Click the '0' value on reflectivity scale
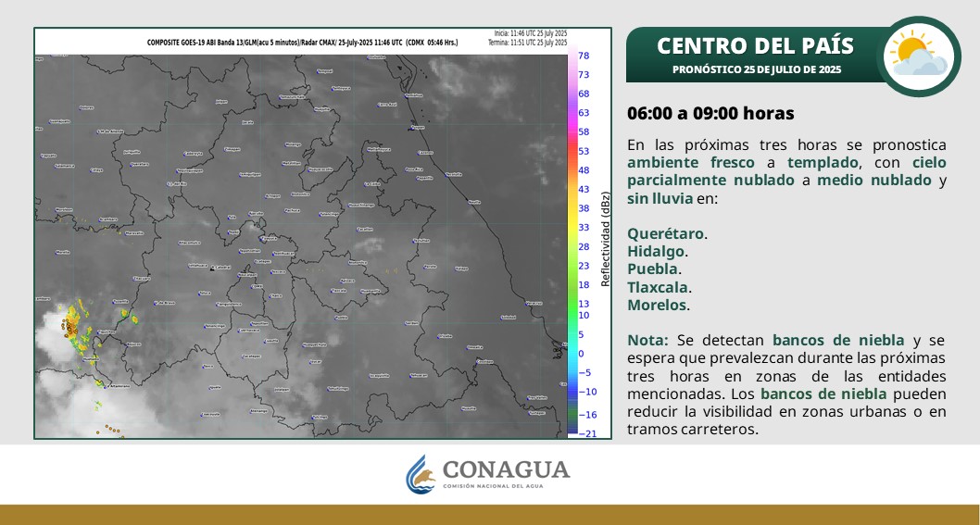980x525 pixels. [x=582, y=354]
